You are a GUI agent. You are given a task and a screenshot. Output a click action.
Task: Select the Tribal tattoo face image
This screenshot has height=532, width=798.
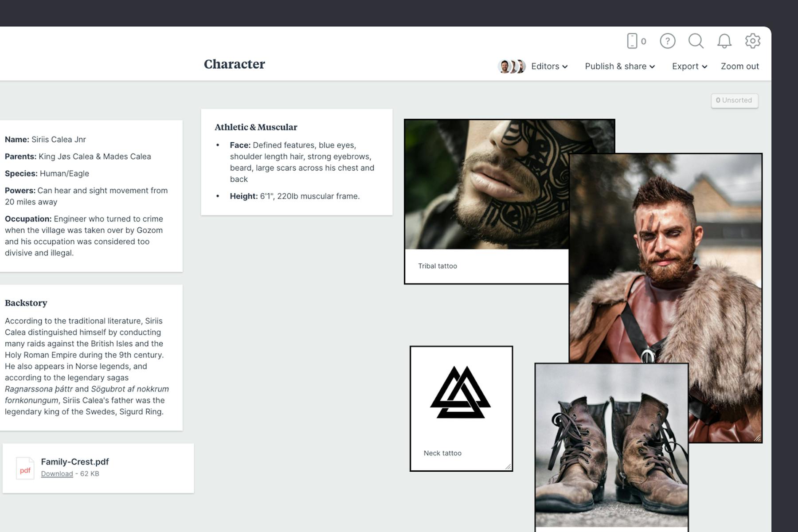tap(485, 184)
